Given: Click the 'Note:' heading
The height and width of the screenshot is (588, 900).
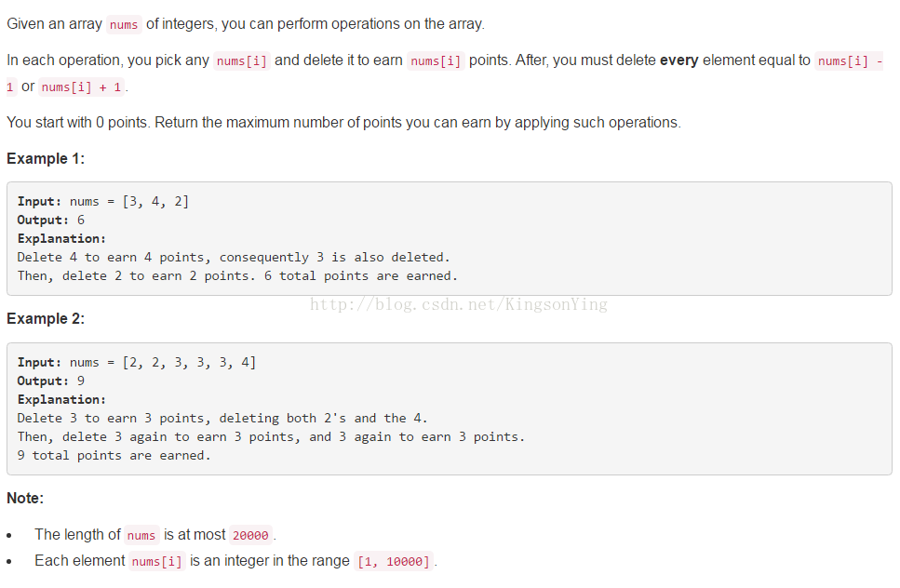Looking at the screenshot, I should (25, 498).
